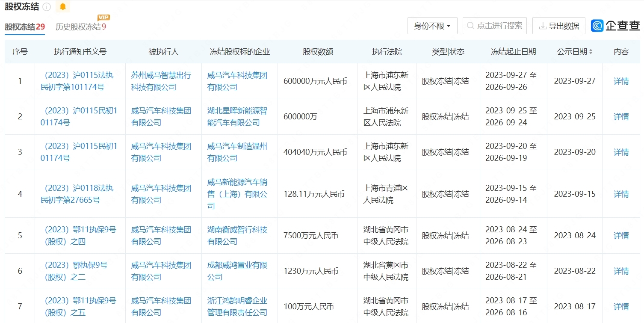Open 苏州威马智慧出行科技有限公司 link
The image size is (644, 323).
click(x=161, y=81)
